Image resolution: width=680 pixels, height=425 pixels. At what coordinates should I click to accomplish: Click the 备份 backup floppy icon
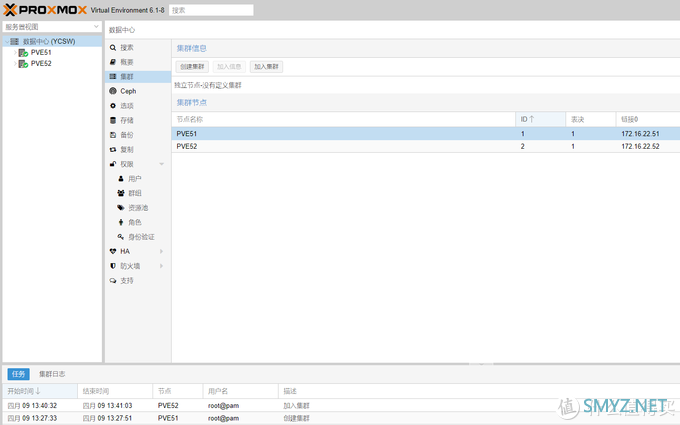click(113, 135)
